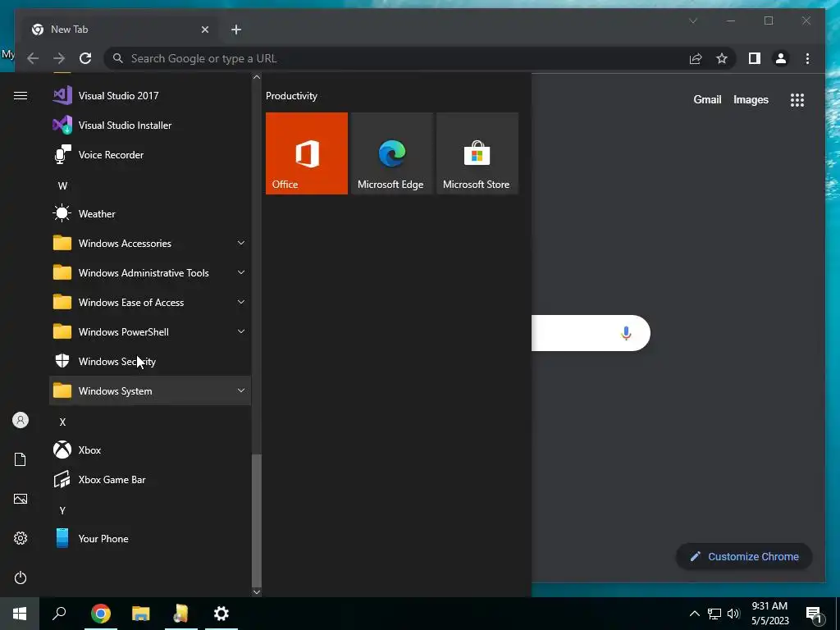Click the Windows Start button
The height and width of the screenshot is (630, 840).
pos(20,614)
